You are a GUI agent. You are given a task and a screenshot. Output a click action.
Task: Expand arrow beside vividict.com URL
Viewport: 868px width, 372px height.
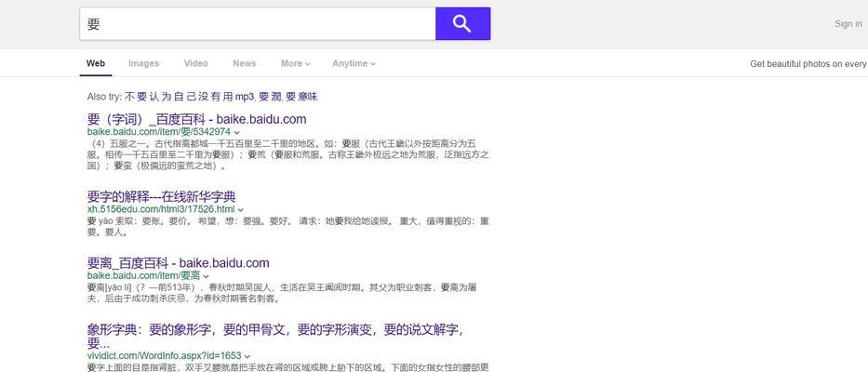click(x=247, y=356)
